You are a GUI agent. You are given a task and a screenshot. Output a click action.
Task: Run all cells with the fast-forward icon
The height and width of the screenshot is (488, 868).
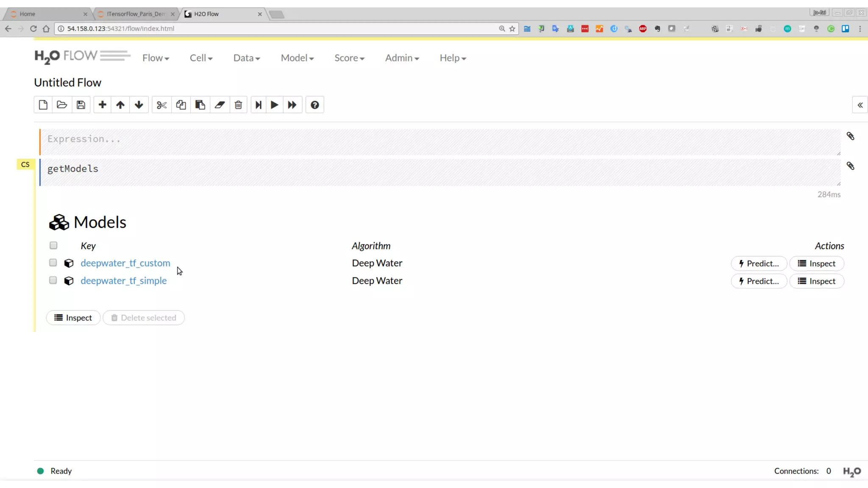[292, 105]
